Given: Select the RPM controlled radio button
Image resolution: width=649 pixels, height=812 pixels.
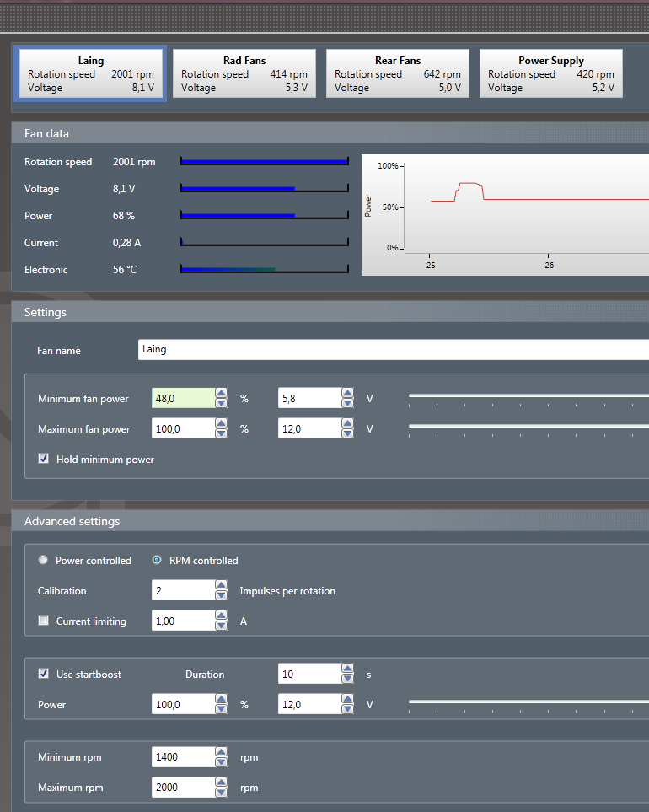Looking at the screenshot, I should coord(157,561).
